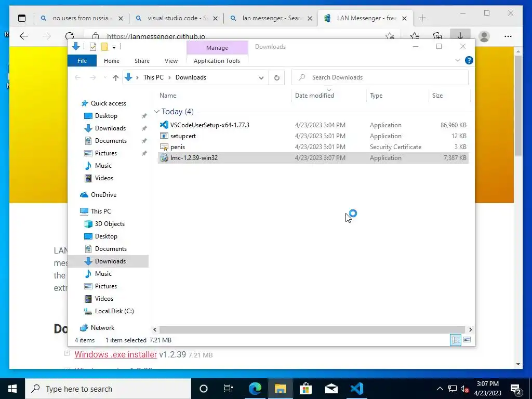Select Quick access in navigation pane
Image resolution: width=532 pixels, height=399 pixels.
coord(108,103)
